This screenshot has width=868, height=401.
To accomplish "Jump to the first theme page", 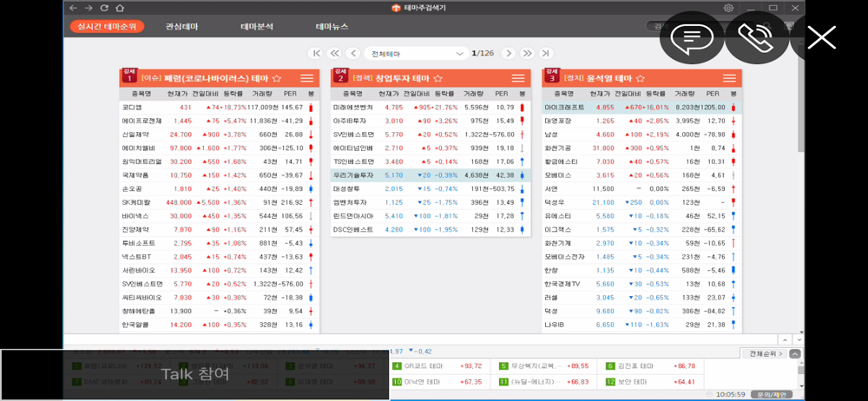I will (317, 53).
